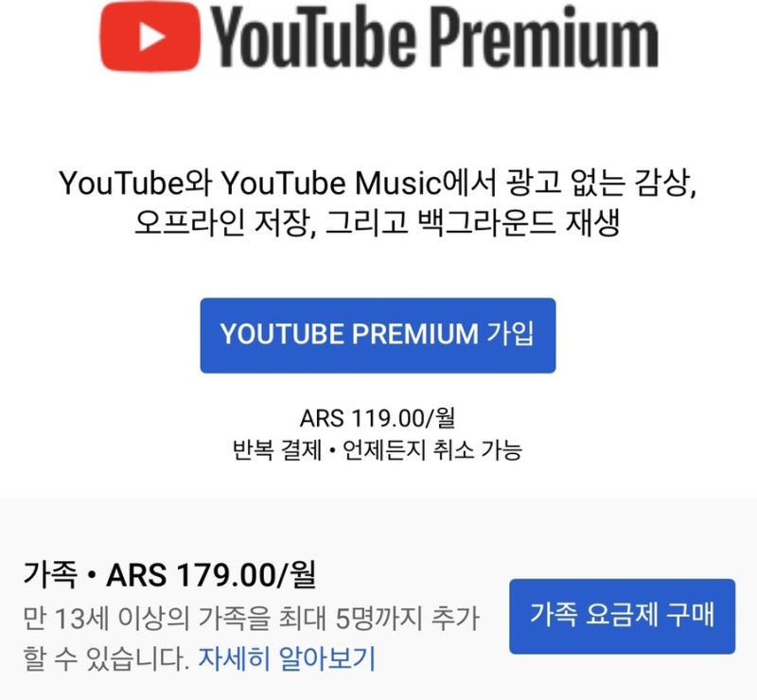
Task: Buy the family plan with 가족 요금제 구매
Action: tap(622, 617)
